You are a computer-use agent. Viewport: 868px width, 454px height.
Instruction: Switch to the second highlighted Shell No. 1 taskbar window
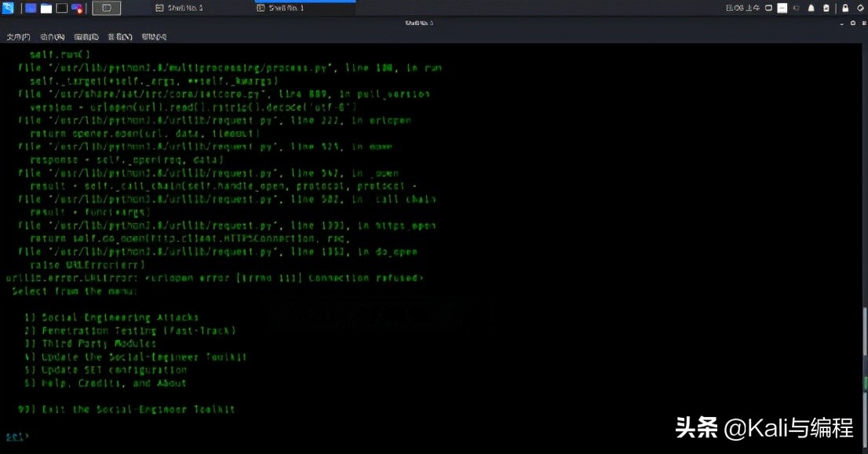pyautogui.click(x=280, y=9)
